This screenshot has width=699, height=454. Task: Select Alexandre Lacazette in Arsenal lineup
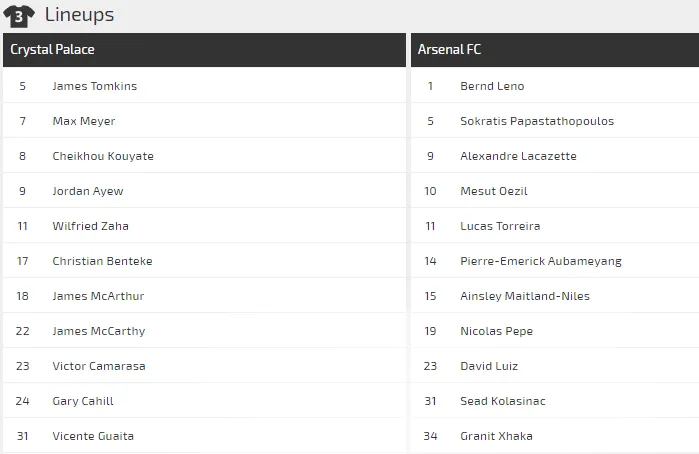[x=518, y=156]
